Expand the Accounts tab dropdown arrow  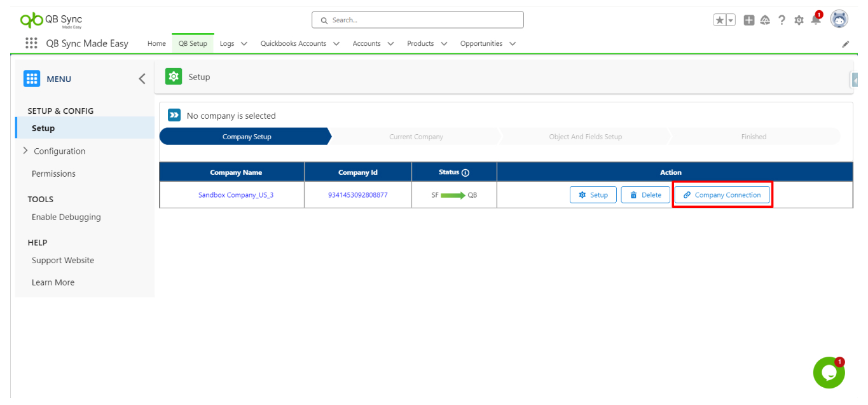(x=390, y=44)
